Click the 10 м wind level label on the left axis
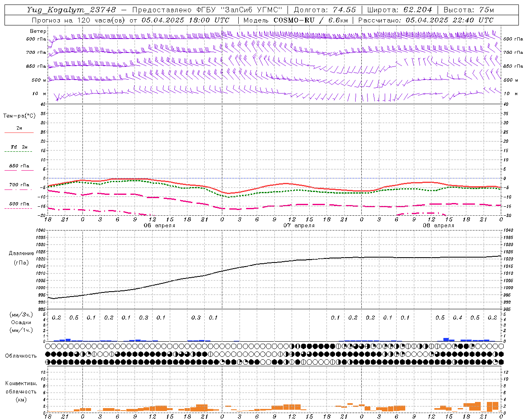Screen dimensions: 525x420 [39, 94]
